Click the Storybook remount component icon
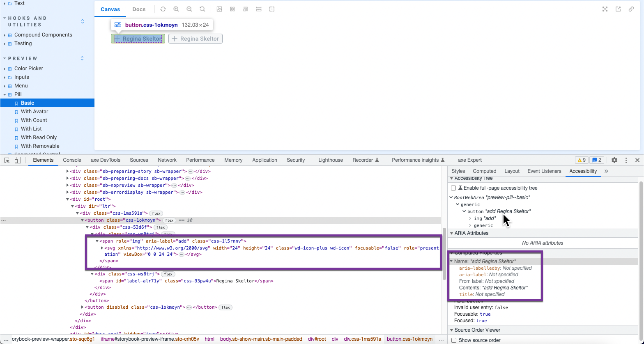The height and width of the screenshot is (344, 644). pyautogui.click(x=163, y=9)
